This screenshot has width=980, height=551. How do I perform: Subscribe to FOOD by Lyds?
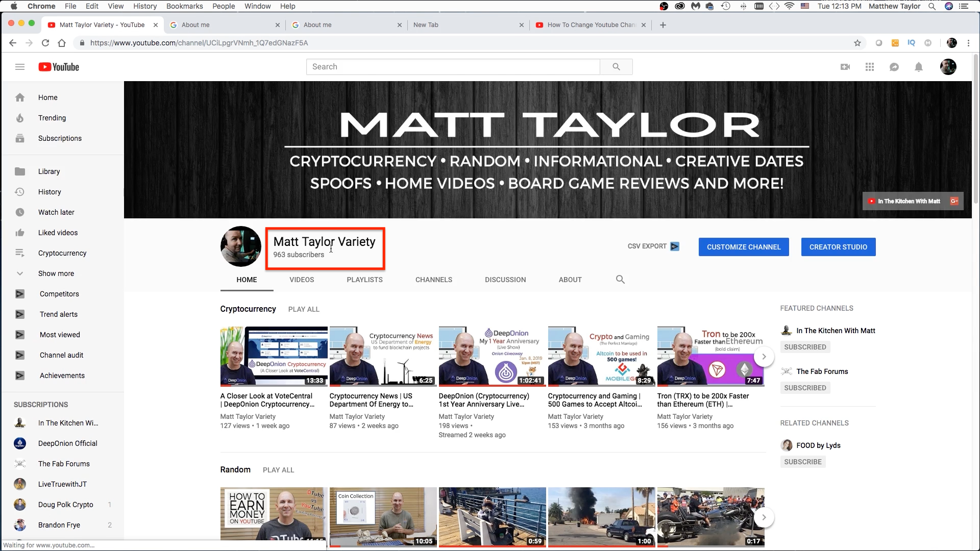pyautogui.click(x=803, y=462)
